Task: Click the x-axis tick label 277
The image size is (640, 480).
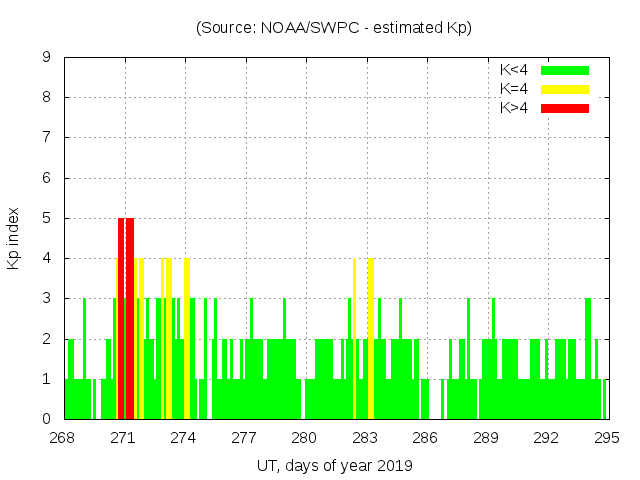Action: 244,438
